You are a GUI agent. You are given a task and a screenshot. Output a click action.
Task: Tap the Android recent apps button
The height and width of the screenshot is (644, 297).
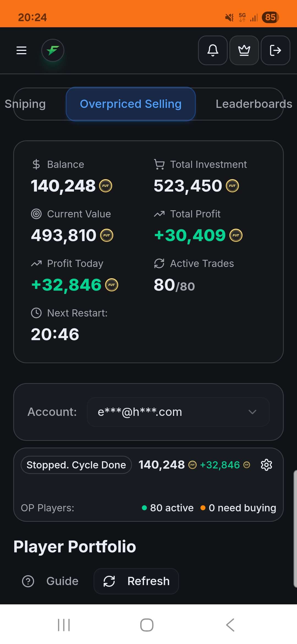click(64, 625)
